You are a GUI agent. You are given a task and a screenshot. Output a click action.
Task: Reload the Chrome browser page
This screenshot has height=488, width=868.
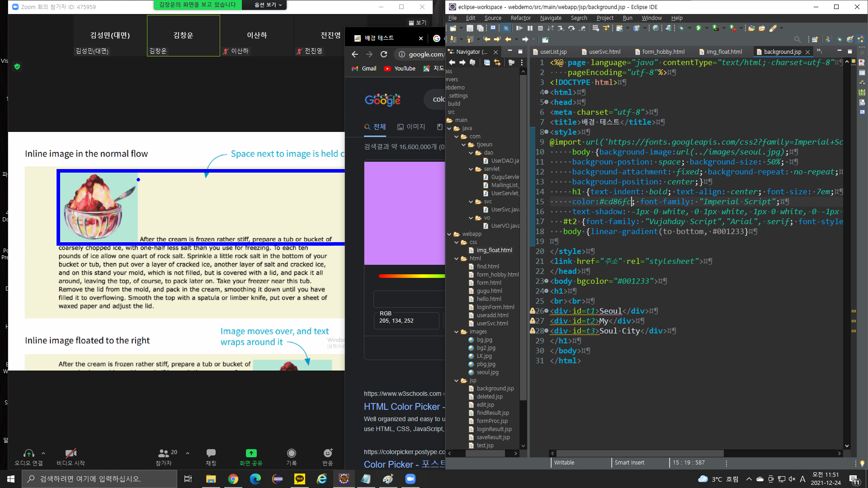(384, 54)
